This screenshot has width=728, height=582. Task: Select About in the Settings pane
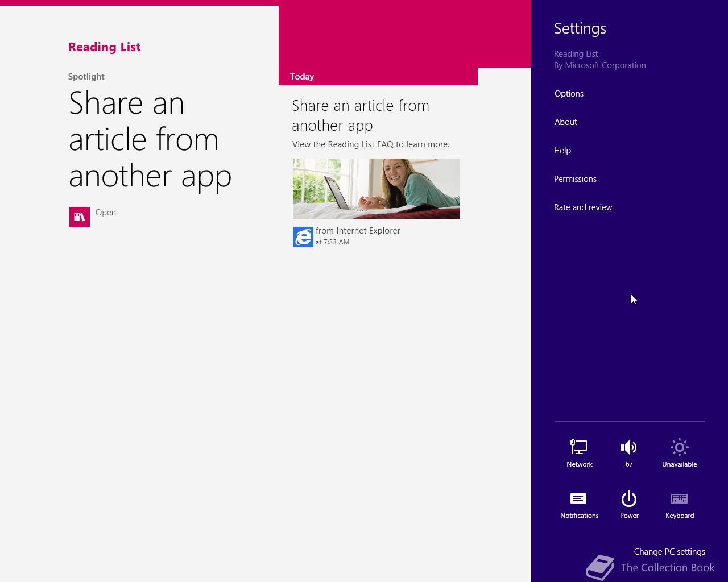[566, 122]
